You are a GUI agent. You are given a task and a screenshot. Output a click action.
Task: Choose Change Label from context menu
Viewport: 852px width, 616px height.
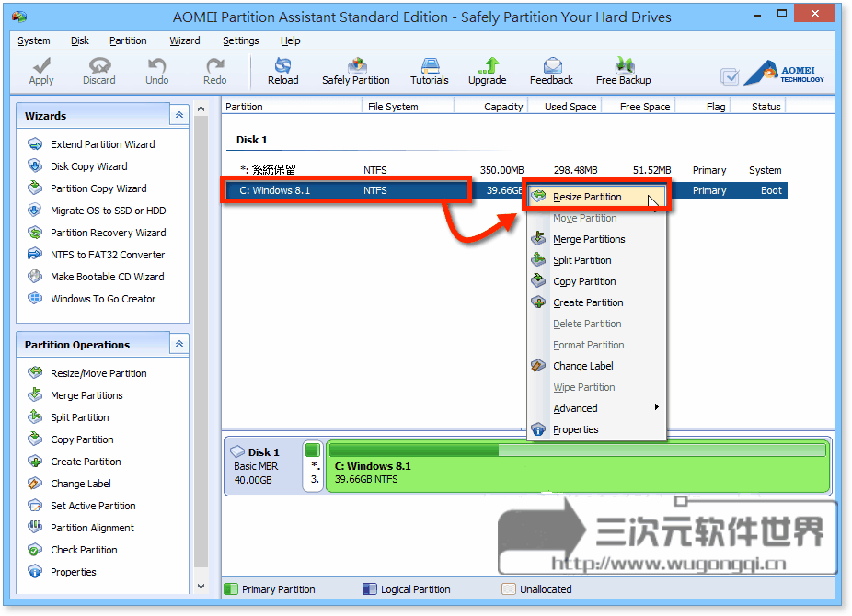pos(596,366)
